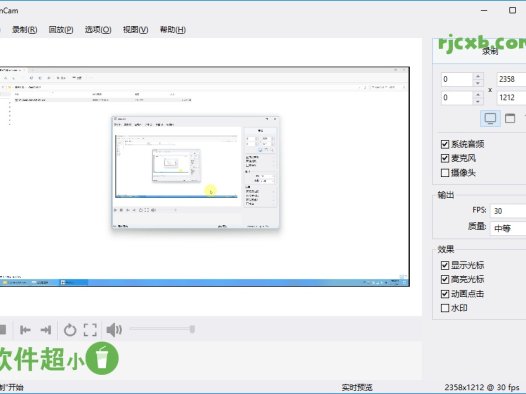
Task: Click the top offset field showing 0
Action: (x=457, y=79)
